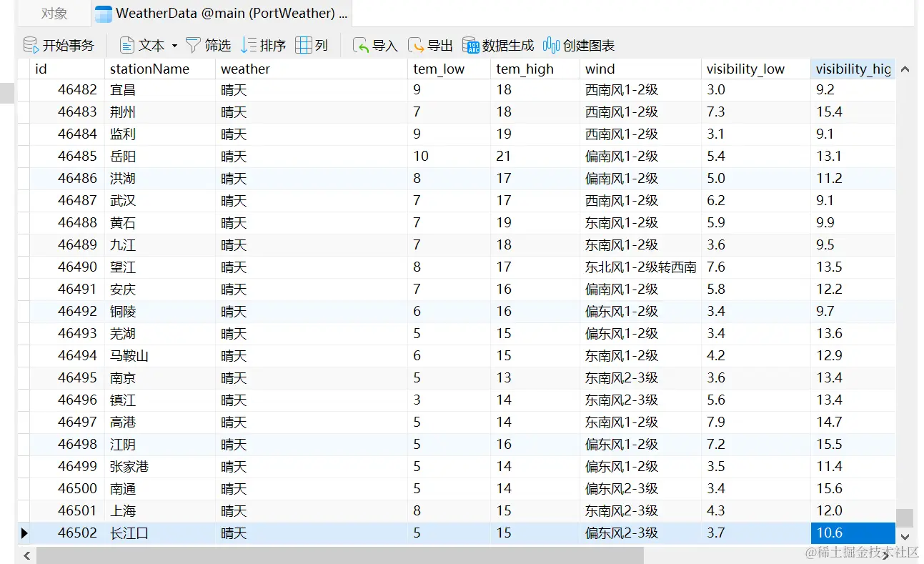This screenshot has height=564, width=924.
Task: Click the visibility_low column header
Action: (x=756, y=69)
